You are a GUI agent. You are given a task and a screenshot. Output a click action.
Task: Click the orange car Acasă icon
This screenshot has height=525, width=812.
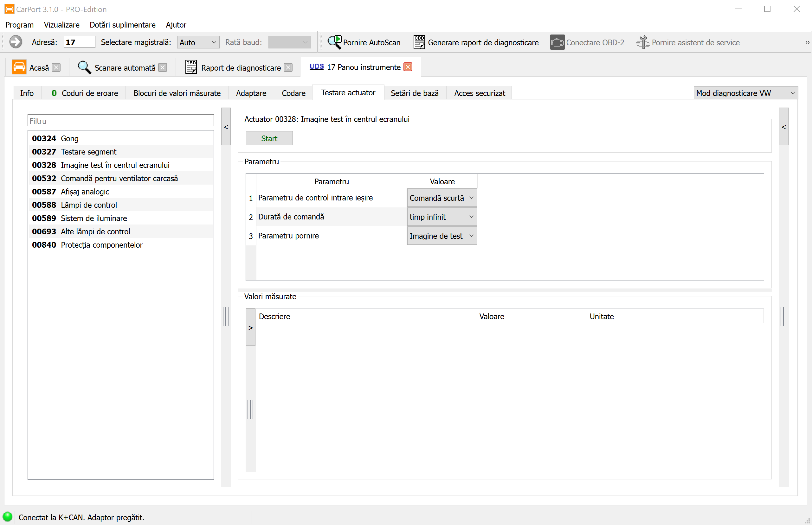19,67
